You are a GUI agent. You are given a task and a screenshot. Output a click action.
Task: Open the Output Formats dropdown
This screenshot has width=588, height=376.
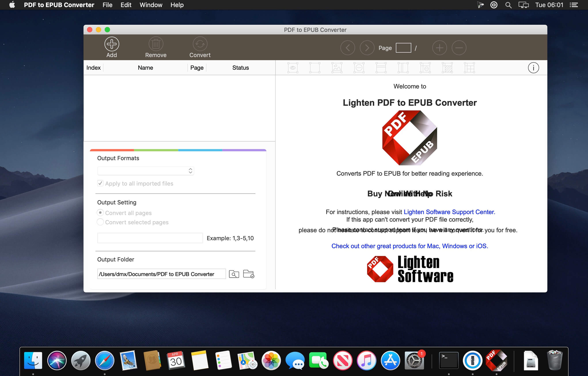click(x=146, y=171)
